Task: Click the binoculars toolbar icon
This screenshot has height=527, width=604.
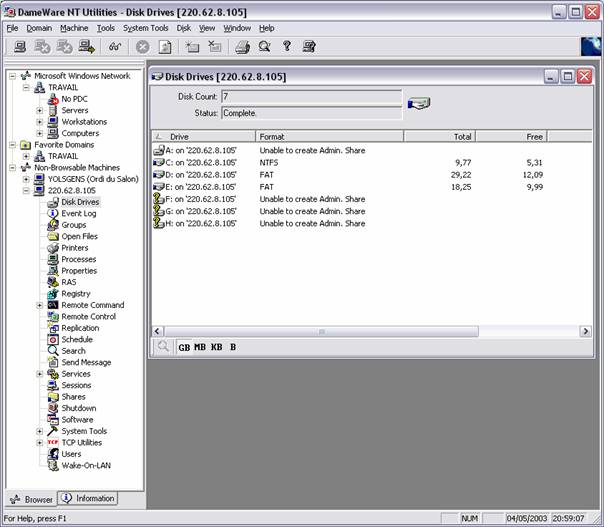Action: coord(115,47)
